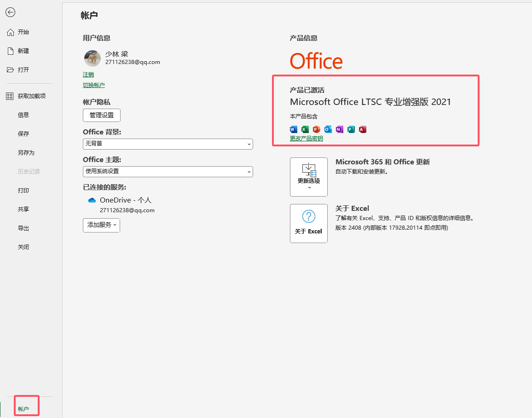
Task: Expand the Office 主题 dropdown
Action: [x=168, y=172]
